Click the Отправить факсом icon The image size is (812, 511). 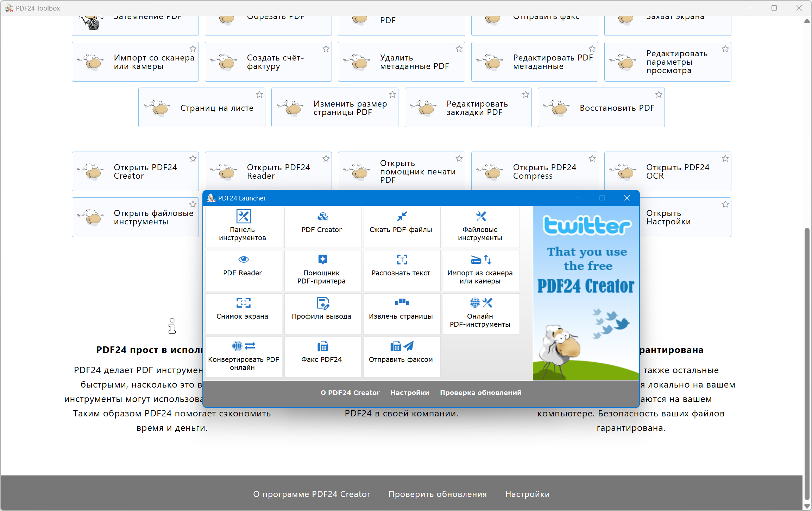[x=401, y=347]
